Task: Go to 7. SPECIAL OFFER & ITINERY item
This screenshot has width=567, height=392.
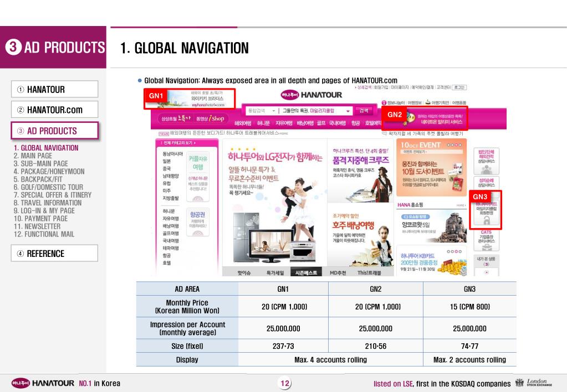Action: coord(53,195)
